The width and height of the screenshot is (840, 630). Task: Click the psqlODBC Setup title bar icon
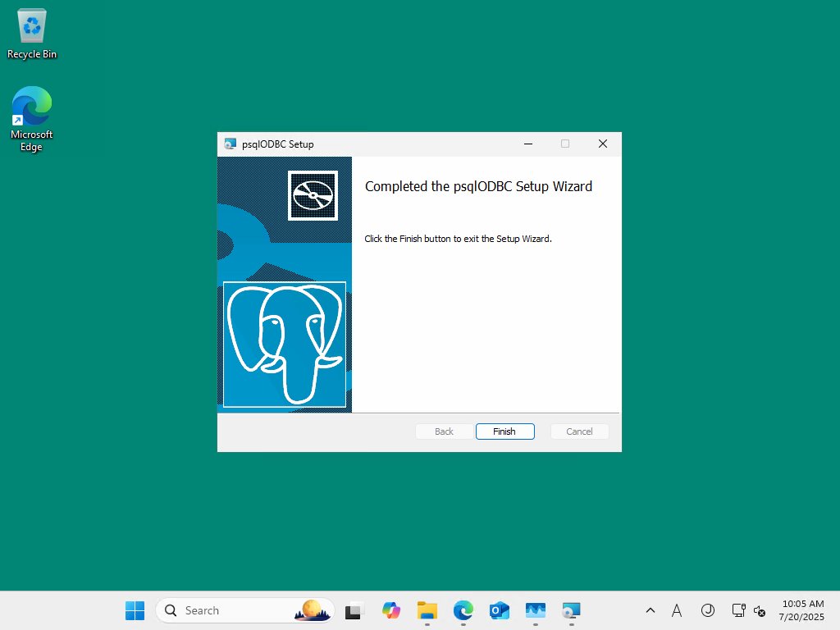(231, 144)
